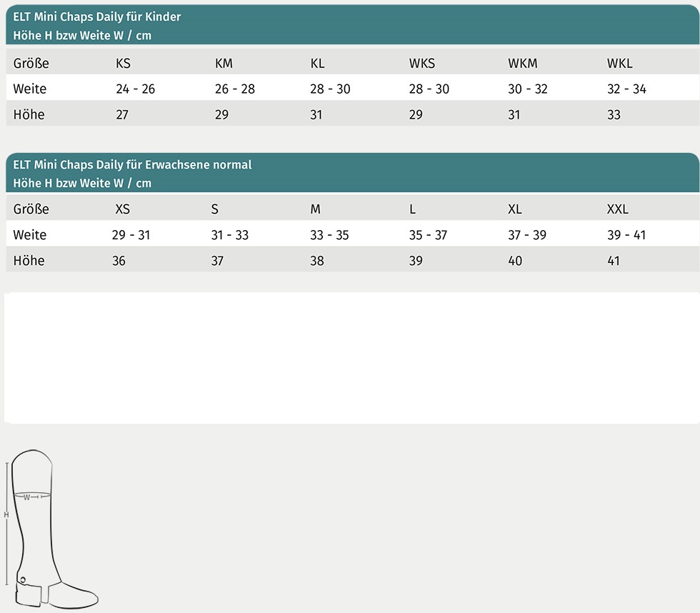Click the boot measurement diagram
Screen dimensions: 700x613
pos(51,529)
